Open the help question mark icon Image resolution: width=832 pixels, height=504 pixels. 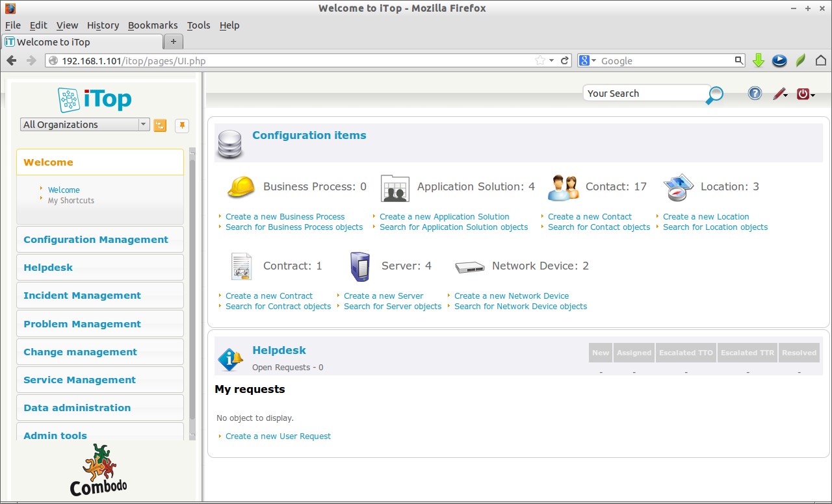[755, 94]
